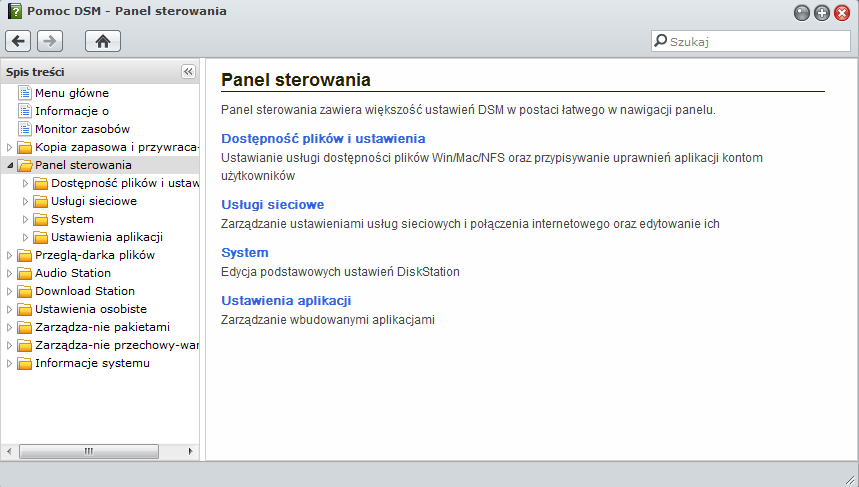
Task: Close the Pomoc DSM window
Action: click(842, 13)
